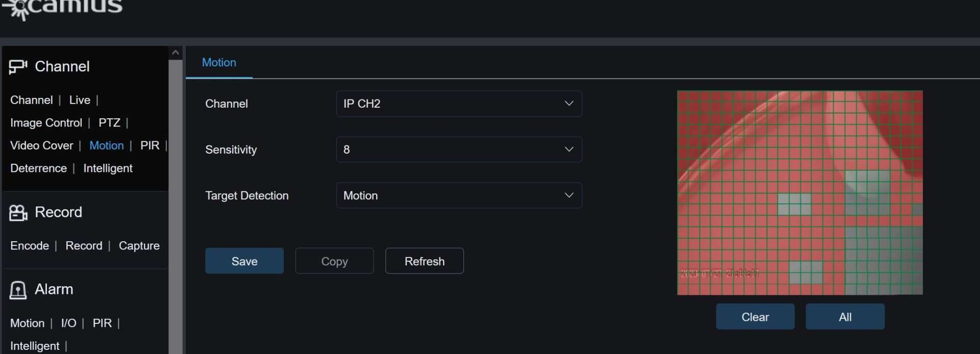This screenshot has width=980, height=354.
Task: Select All cells on the motion grid
Action: (x=845, y=316)
